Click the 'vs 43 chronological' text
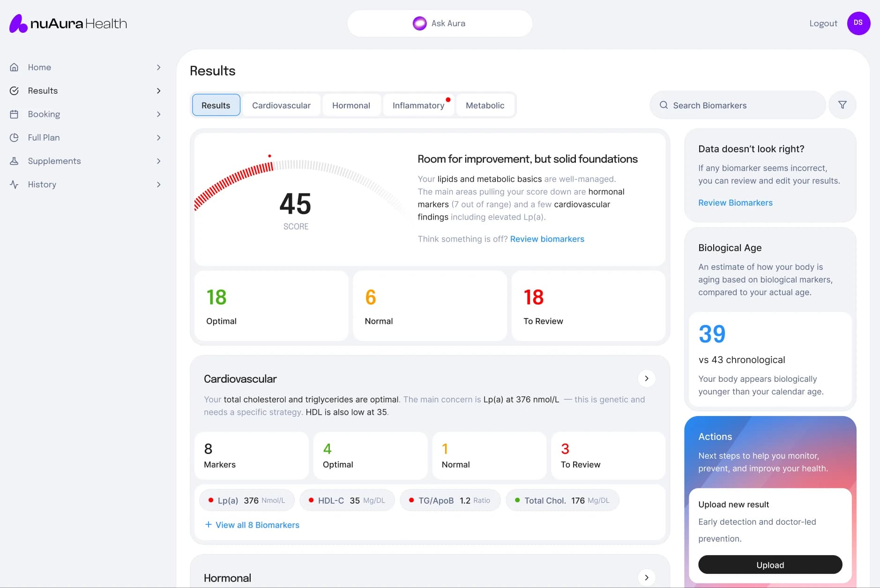The image size is (880, 588). [x=742, y=359]
